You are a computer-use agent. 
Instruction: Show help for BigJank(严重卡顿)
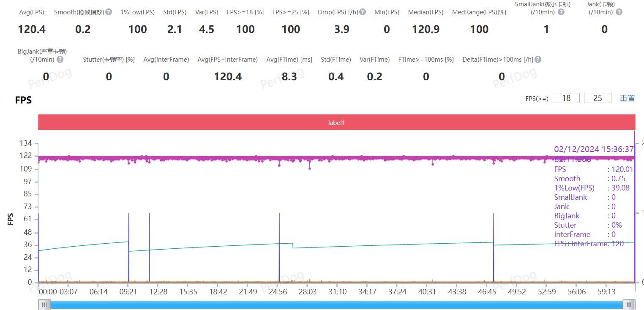point(60,60)
